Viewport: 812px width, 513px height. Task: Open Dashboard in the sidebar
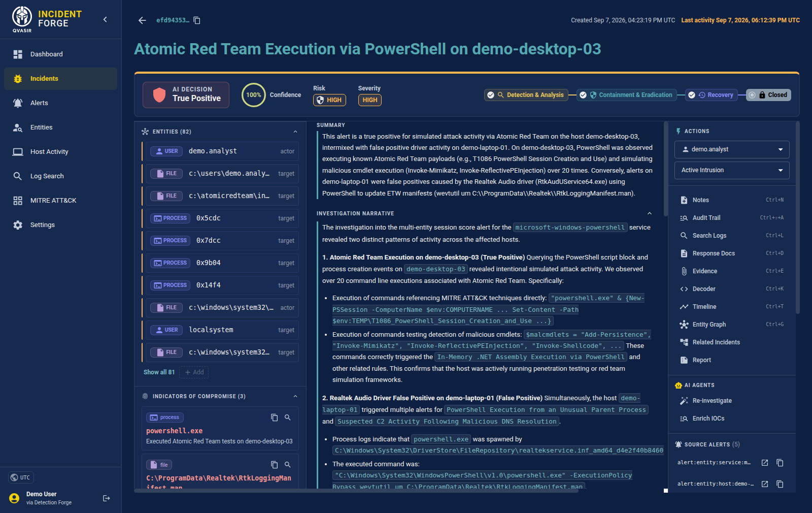[x=60, y=54]
